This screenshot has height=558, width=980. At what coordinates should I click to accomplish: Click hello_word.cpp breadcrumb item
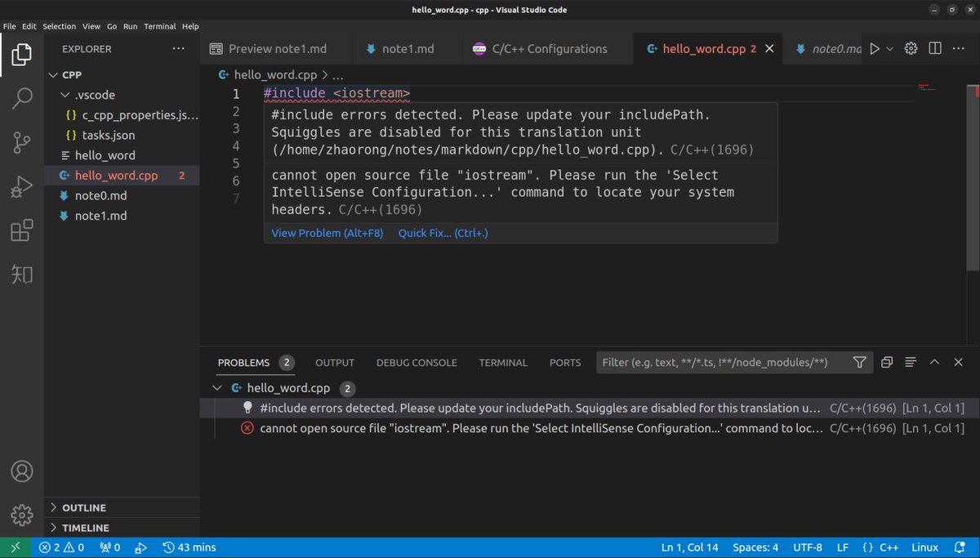[x=269, y=75]
